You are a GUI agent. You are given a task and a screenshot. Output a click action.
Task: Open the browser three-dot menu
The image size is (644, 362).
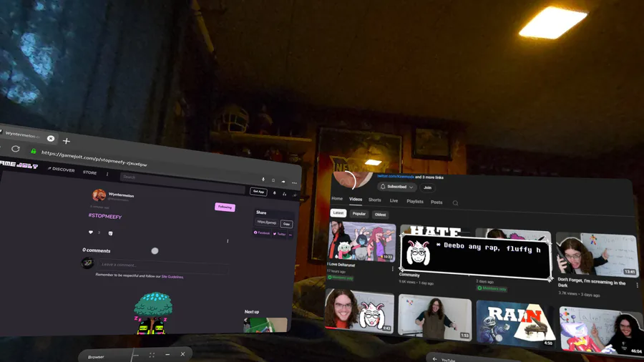coord(294,182)
